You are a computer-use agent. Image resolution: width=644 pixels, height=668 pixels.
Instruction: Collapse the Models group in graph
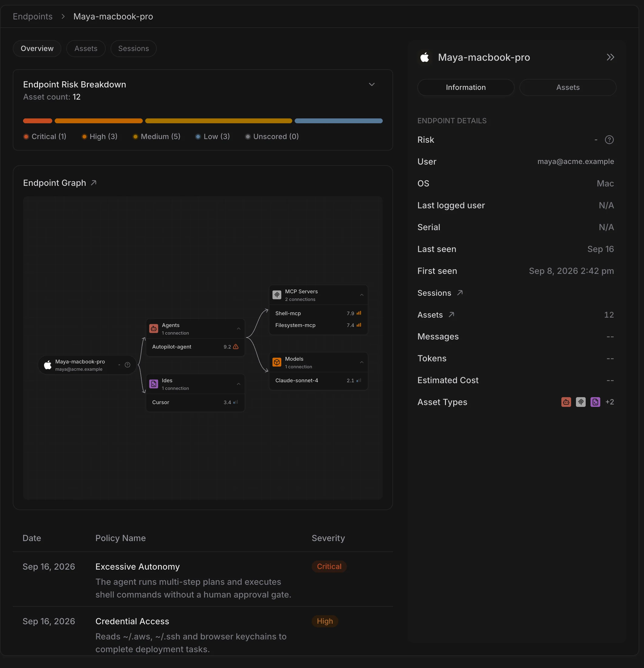[x=362, y=362]
